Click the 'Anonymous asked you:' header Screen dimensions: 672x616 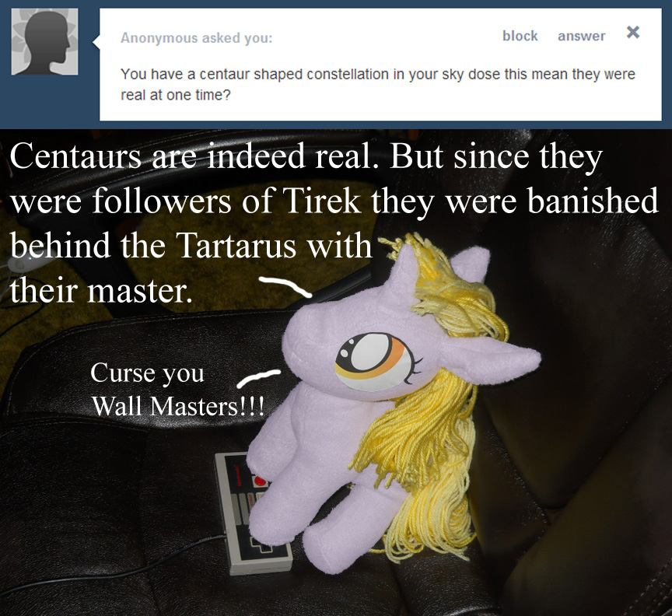click(196, 38)
